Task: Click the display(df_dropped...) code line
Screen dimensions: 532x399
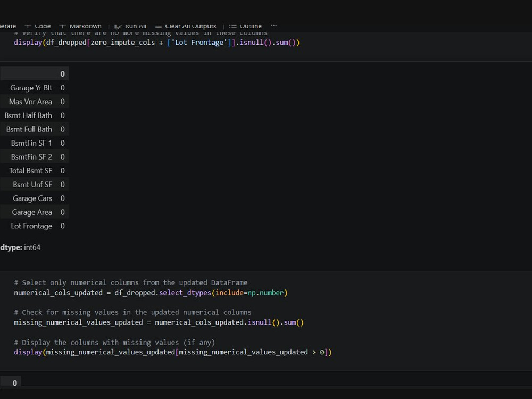Action: pos(156,43)
